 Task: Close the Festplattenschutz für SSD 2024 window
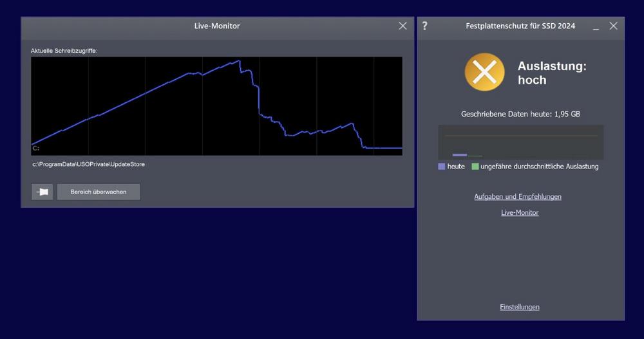(x=613, y=26)
